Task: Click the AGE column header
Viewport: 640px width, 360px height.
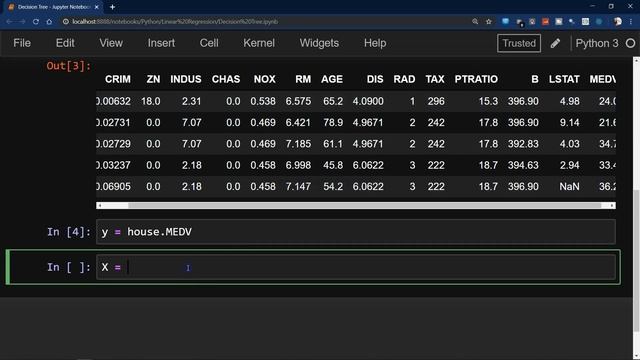Action: 332,79
